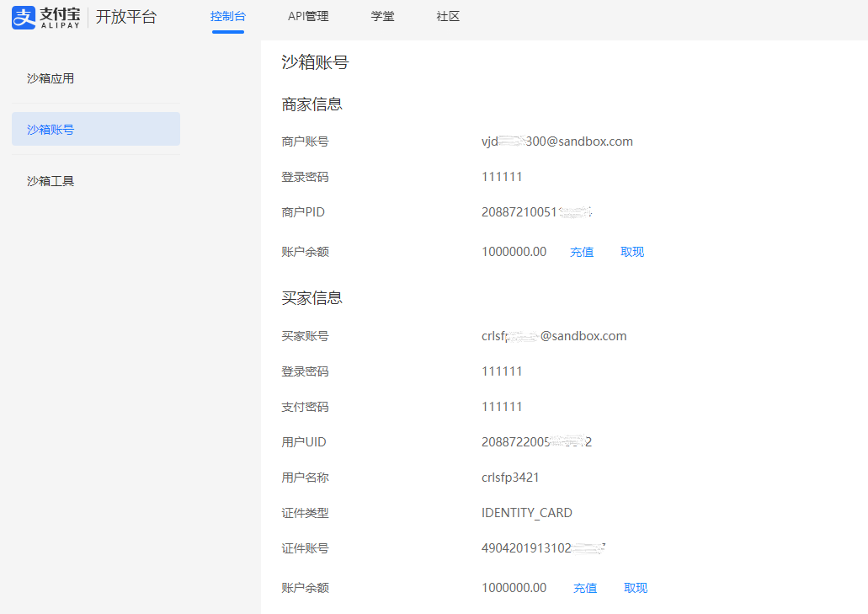Image resolution: width=868 pixels, height=614 pixels.
Task: Click the 商户账号 label
Action: tap(305, 141)
